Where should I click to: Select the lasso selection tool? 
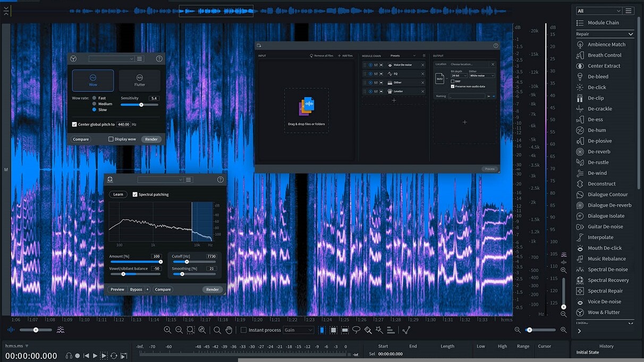pos(357,330)
